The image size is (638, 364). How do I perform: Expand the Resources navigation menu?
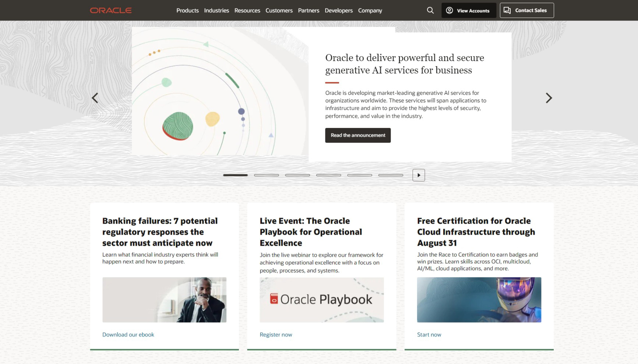coord(247,11)
